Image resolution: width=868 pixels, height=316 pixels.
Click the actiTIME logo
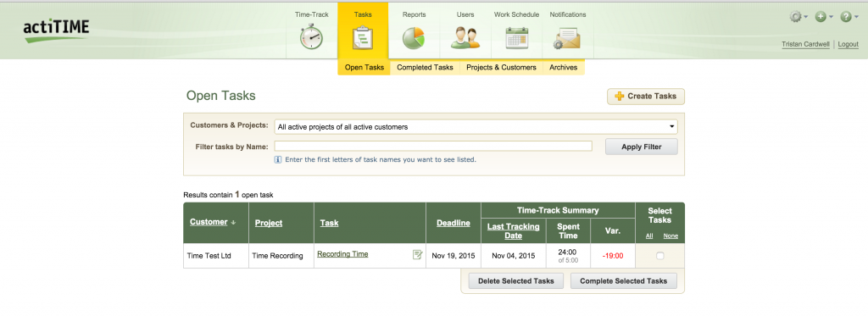(x=57, y=30)
